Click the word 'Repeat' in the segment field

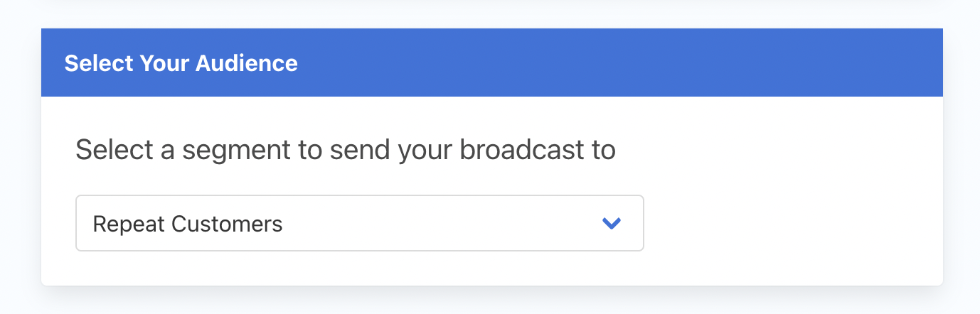(x=129, y=225)
